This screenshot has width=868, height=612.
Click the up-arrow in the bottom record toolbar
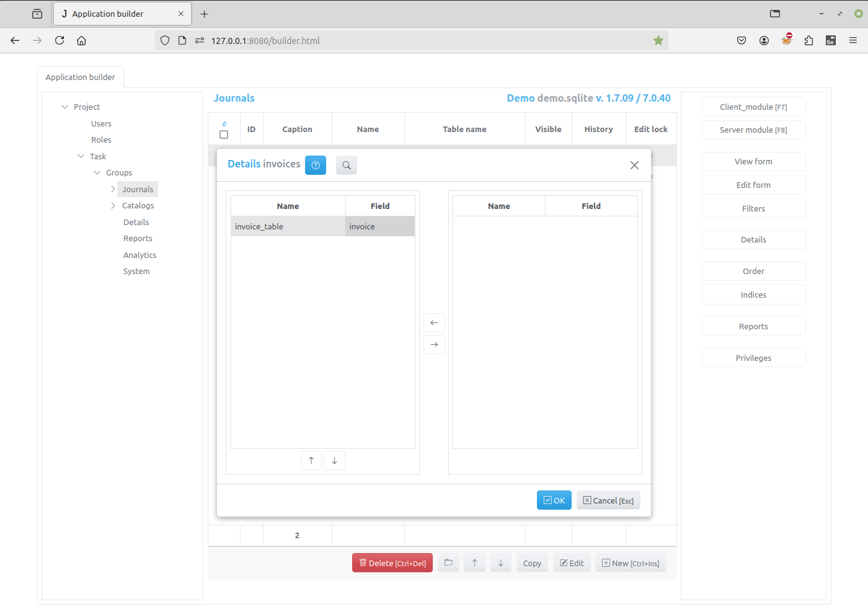[x=474, y=562]
